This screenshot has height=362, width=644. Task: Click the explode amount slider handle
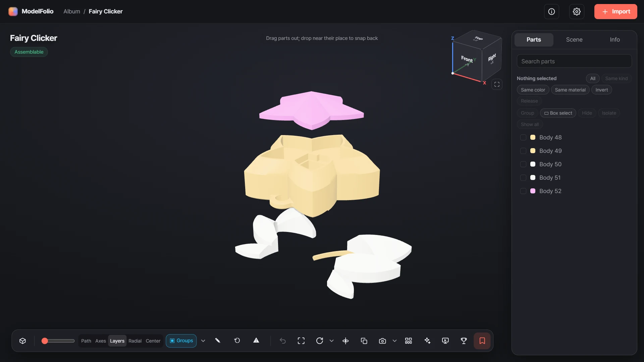pos(45,341)
